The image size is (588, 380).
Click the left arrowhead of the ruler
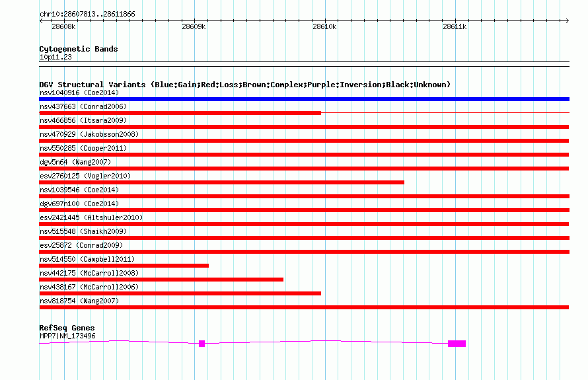[x=41, y=20]
